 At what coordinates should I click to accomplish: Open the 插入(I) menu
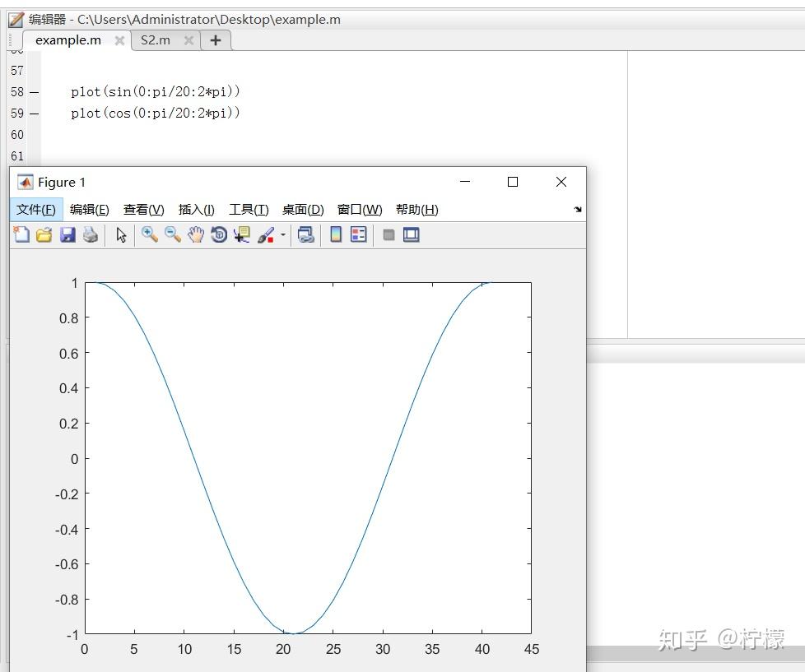click(196, 209)
